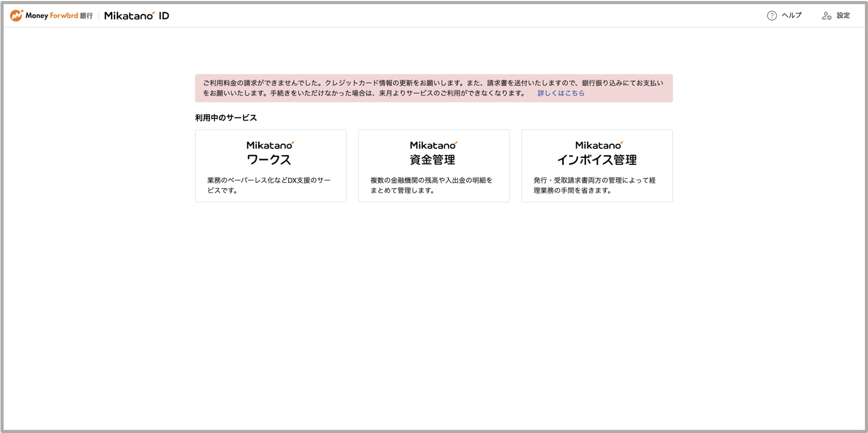Click the settings user-gear icon
The image size is (868, 433).
point(827,16)
